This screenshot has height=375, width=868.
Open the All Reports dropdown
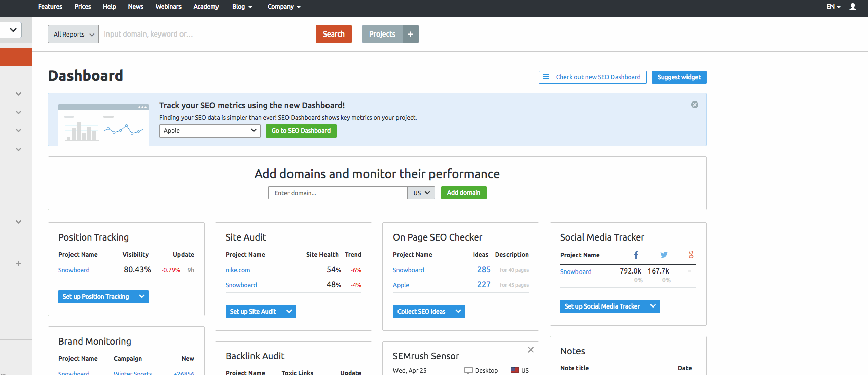73,34
